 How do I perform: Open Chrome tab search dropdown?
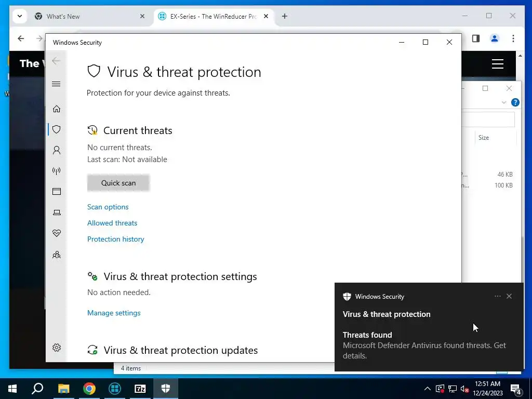[x=20, y=16]
